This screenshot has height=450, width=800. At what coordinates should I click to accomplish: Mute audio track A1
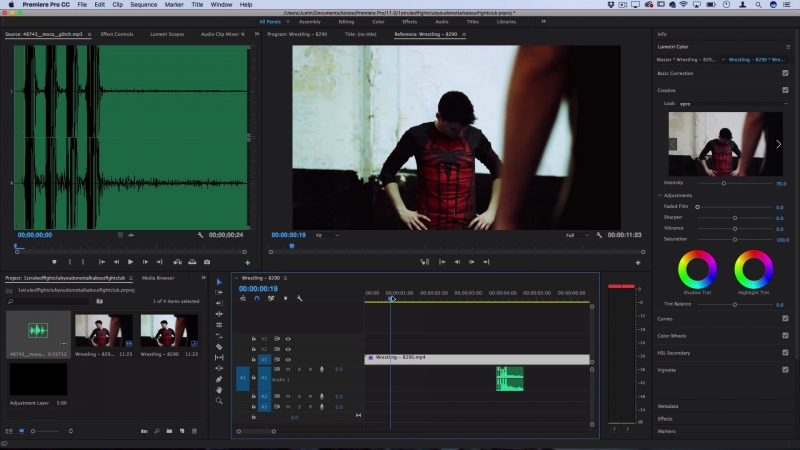(288, 369)
